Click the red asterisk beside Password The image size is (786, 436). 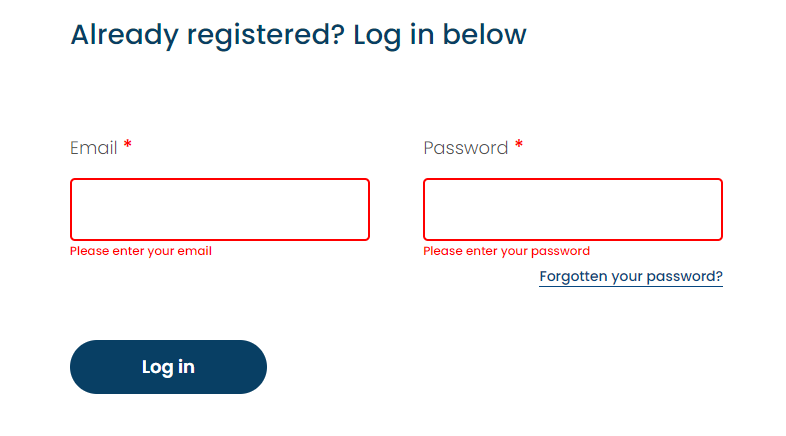519,147
